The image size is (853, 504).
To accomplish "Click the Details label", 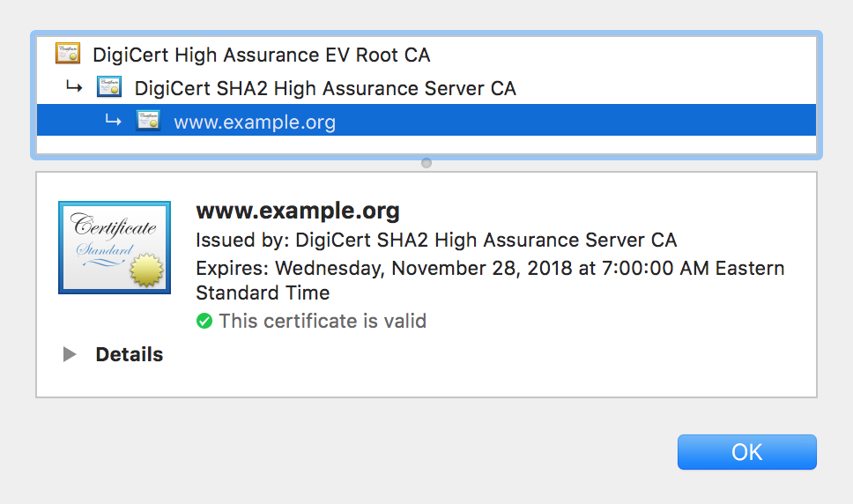I will tap(130, 354).
